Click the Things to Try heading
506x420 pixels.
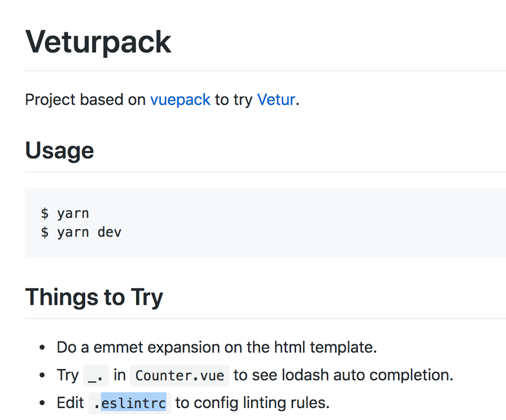pos(94,297)
